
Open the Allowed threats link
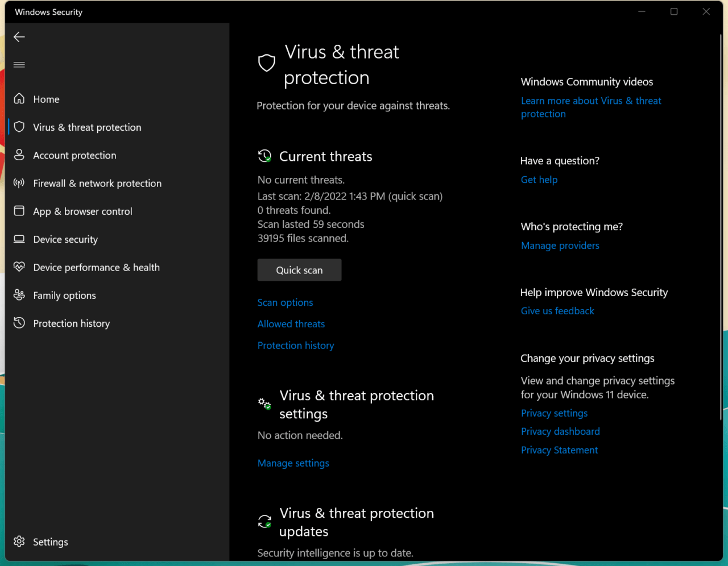[x=291, y=324]
